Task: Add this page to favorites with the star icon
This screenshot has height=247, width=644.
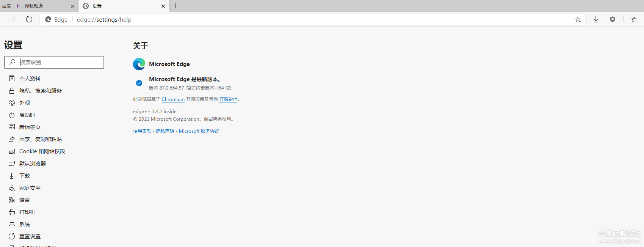Action: pos(578,19)
